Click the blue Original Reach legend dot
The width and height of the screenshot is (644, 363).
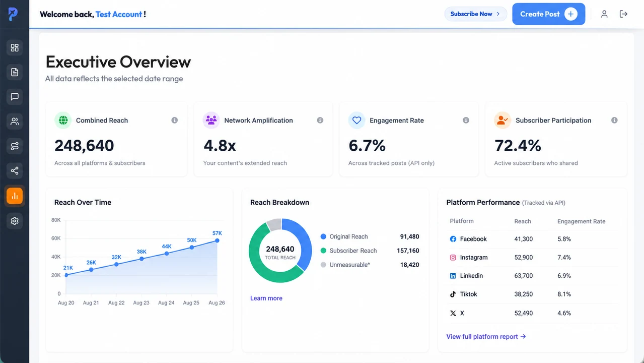323,236
